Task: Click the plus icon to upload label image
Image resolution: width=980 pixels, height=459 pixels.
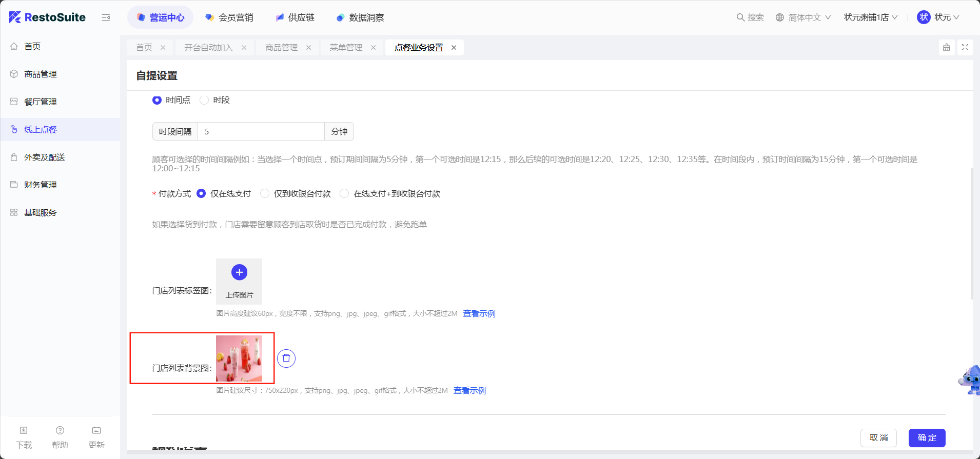Action: point(239,272)
